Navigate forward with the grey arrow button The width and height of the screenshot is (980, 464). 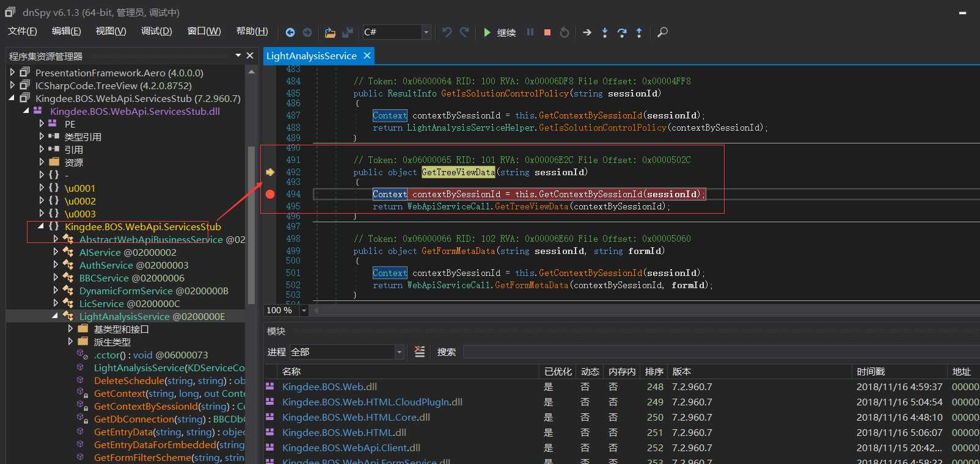[x=307, y=32]
